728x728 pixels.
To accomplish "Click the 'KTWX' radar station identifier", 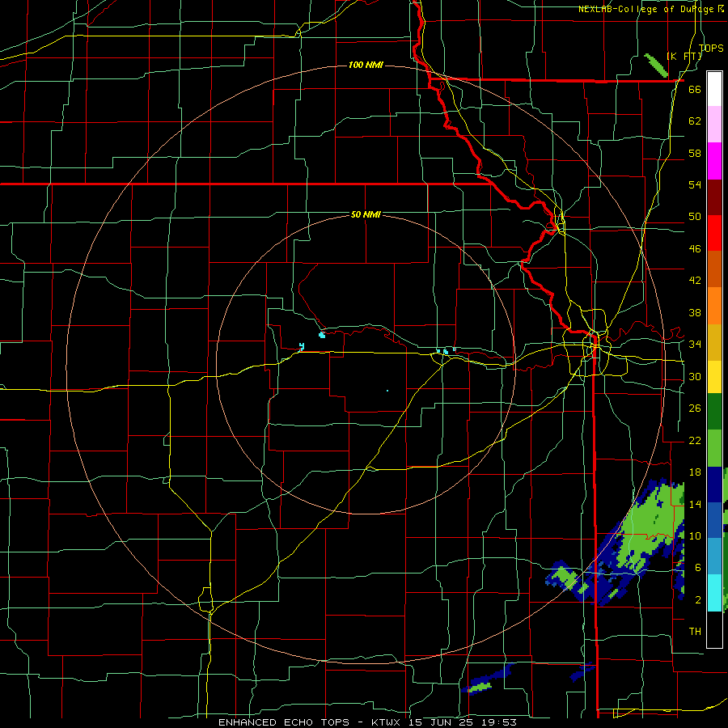I will pyautogui.click(x=385, y=722).
